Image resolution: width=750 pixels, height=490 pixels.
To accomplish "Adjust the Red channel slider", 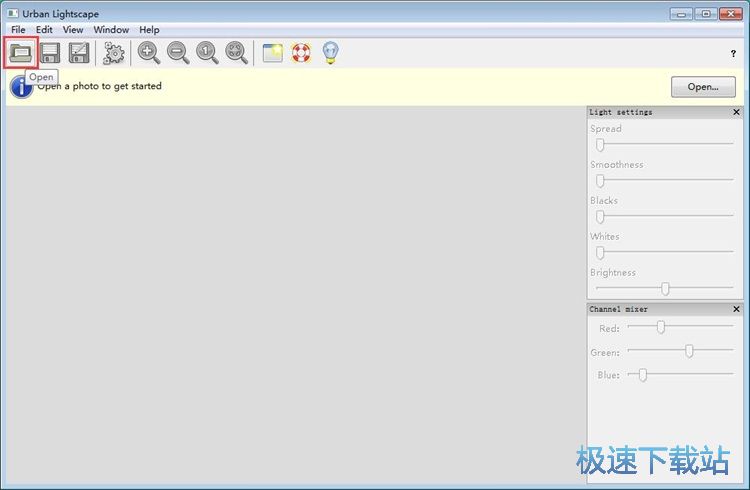I will click(x=680, y=327).
